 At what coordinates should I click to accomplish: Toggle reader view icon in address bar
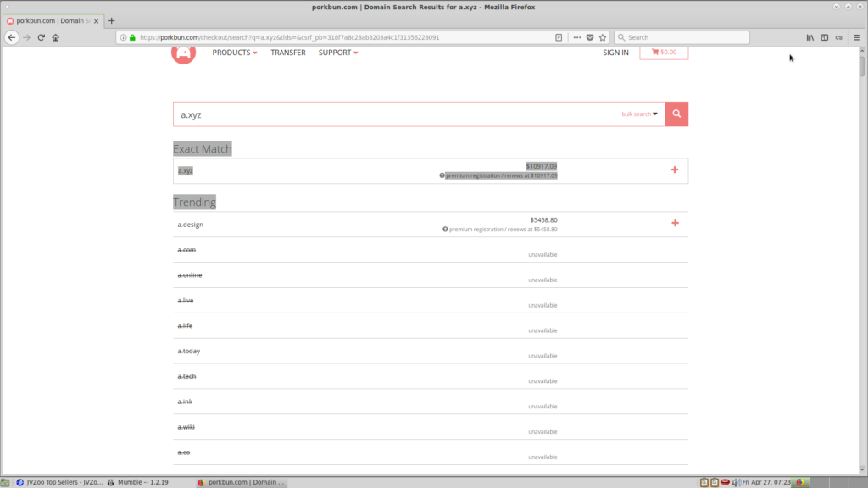tap(559, 37)
